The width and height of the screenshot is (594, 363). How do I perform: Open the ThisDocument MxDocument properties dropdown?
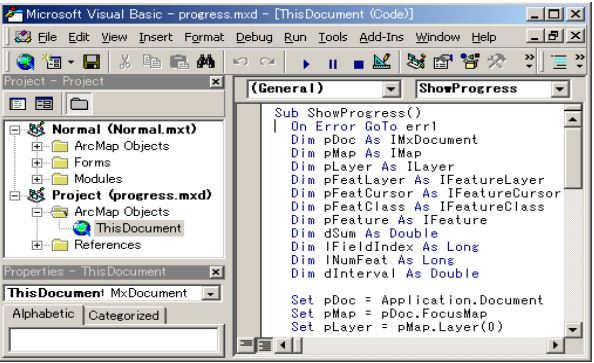pos(211,293)
